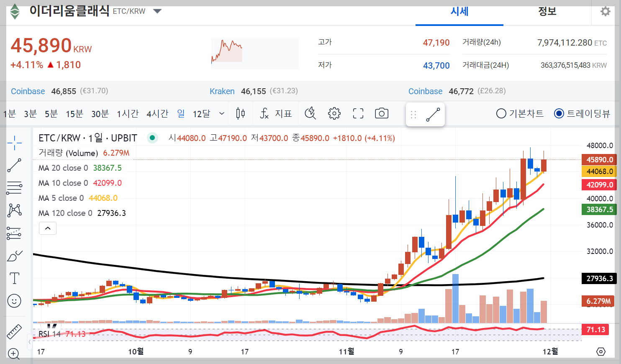Viewport: 621px width, 364px height.
Task: Click the 42099.0 MA10 axis label
Action: (599, 185)
